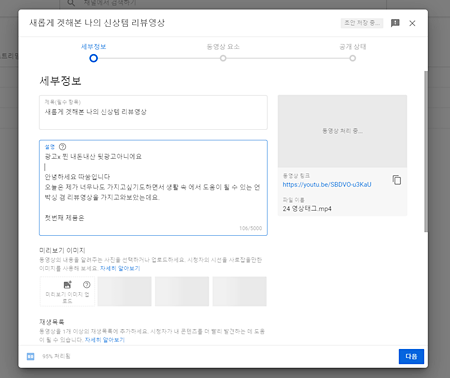
Task: Click the 첫번째 제품은 line in description
Action: pos(64,218)
